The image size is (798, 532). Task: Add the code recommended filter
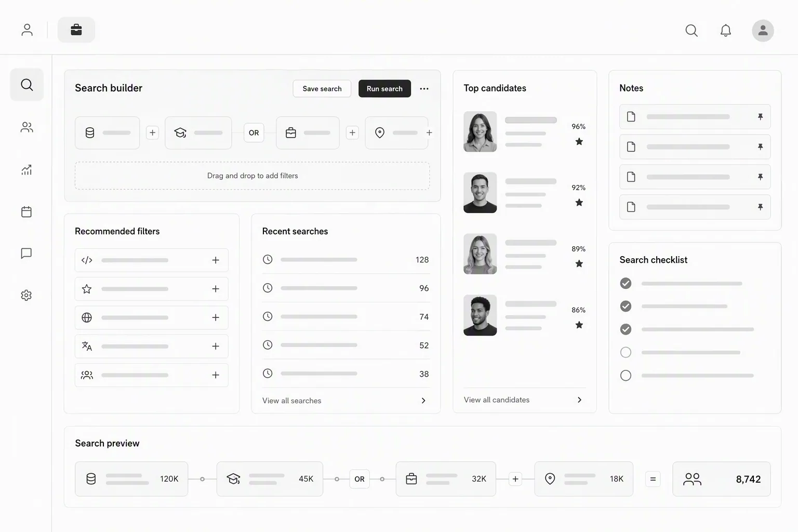pos(216,260)
